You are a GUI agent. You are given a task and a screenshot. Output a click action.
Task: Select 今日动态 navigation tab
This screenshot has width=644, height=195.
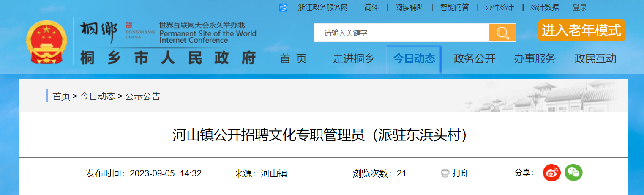pos(414,59)
